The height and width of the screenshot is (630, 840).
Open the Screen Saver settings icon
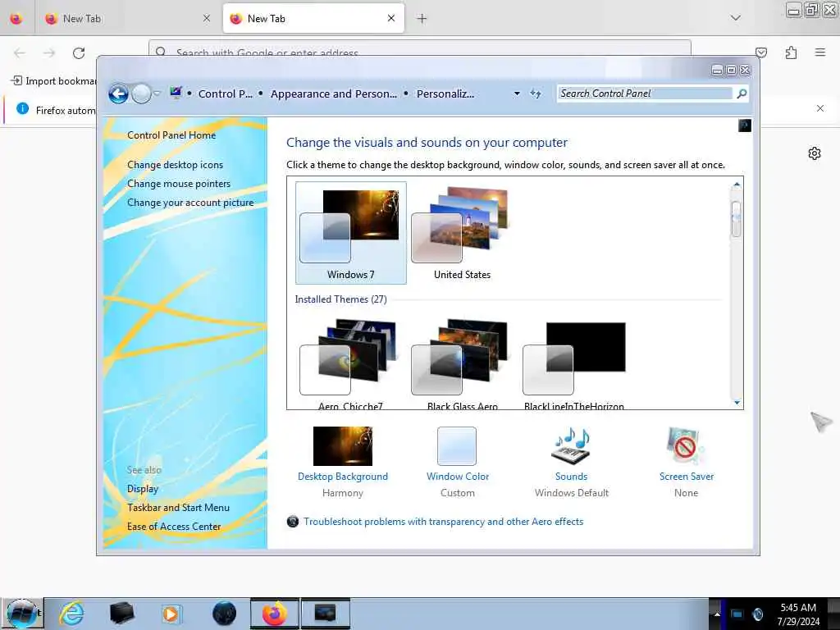click(x=686, y=445)
